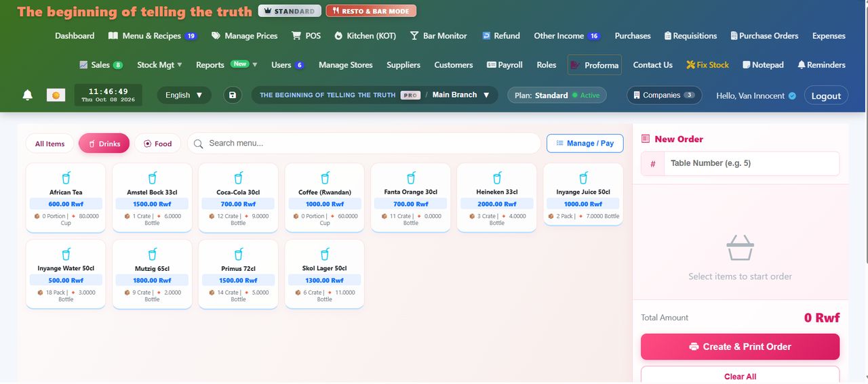The width and height of the screenshot is (868, 384).
Task: Open the Proforma page
Action: [595, 65]
